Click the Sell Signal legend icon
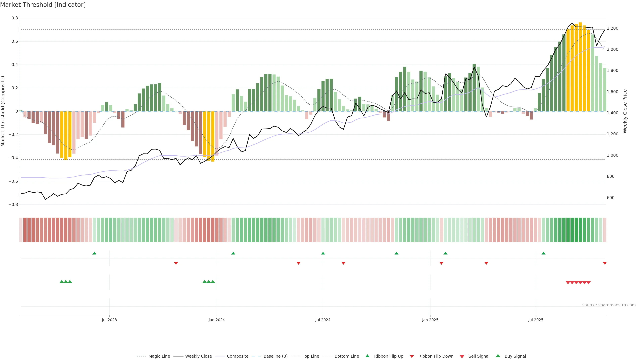The width and height of the screenshot is (644, 362). tap(462, 356)
